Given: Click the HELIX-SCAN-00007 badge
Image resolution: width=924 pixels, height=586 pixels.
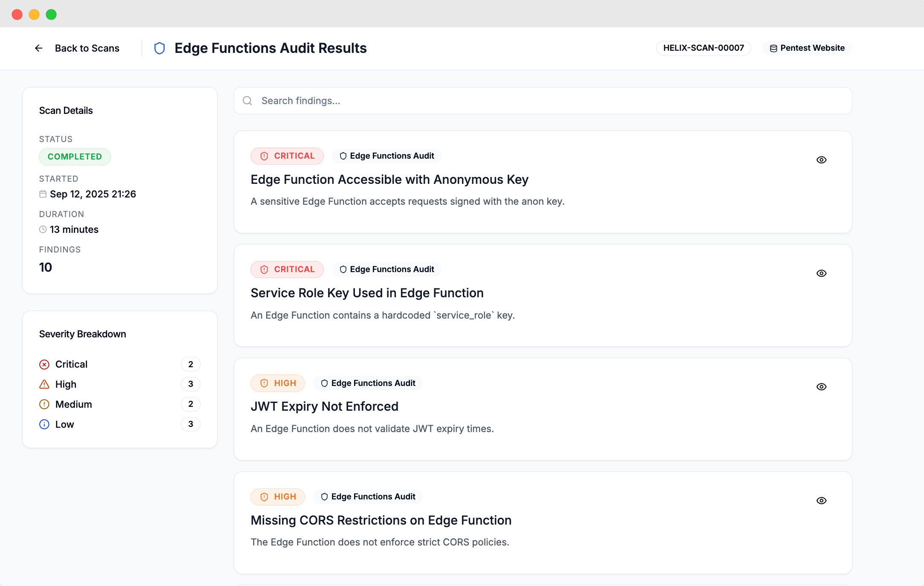Looking at the screenshot, I should point(703,48).
